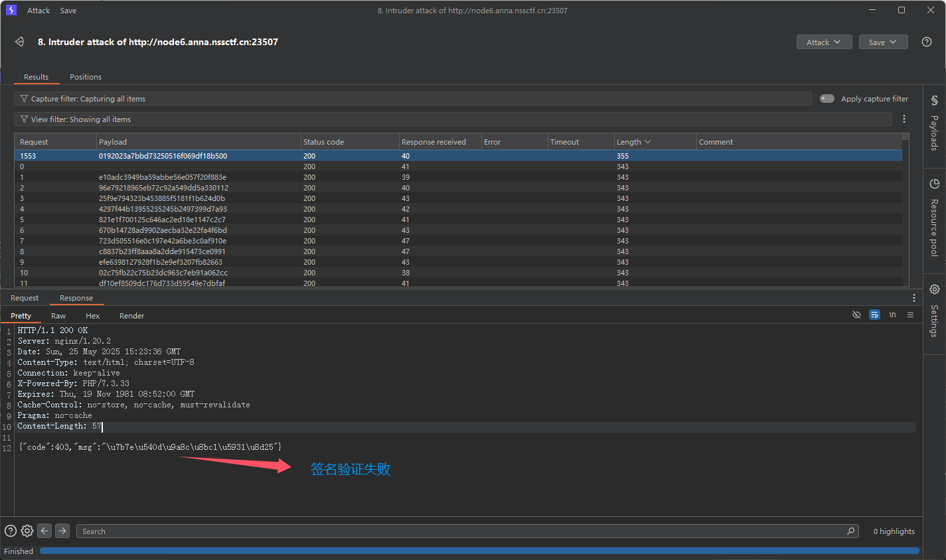Toggle hide non-printable characters eye icon
Image resolution: width=946 pixels, height=560 pixels.
click(x=856, y=315)
